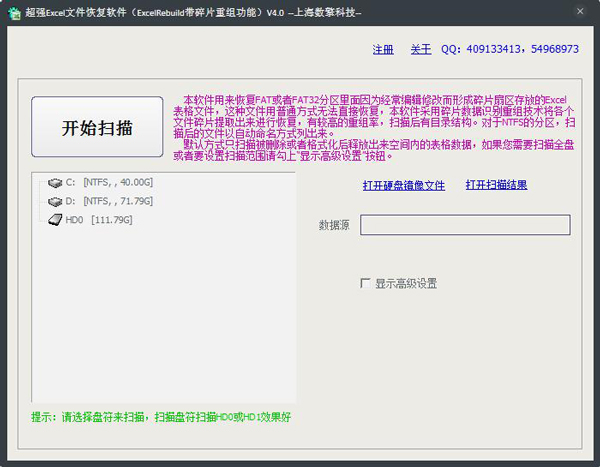Select the HD0 hard disk icon
The height and width of the screenshot is (467, 600).
pos(55,220)
